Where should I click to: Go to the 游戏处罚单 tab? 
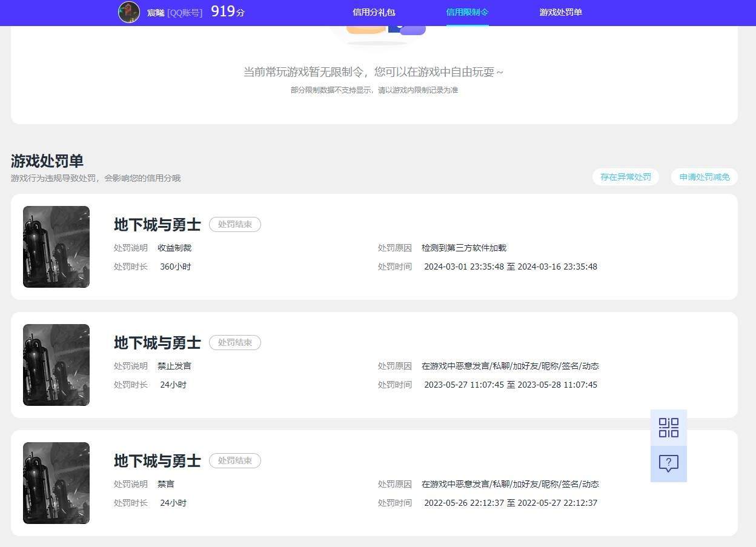pos(560,12)
